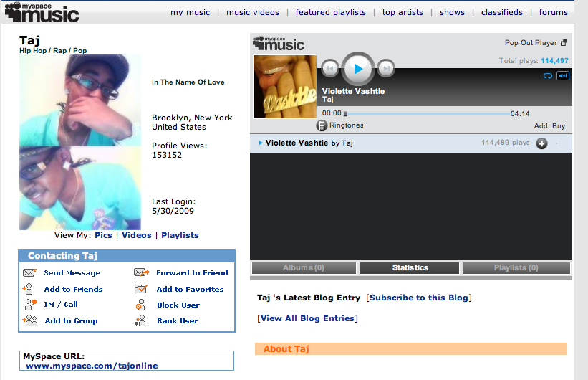This screenshot has width=588, height=380.
Task: Click the Add to Favorites checkmark icon
Action: click(x=141, y=290)
